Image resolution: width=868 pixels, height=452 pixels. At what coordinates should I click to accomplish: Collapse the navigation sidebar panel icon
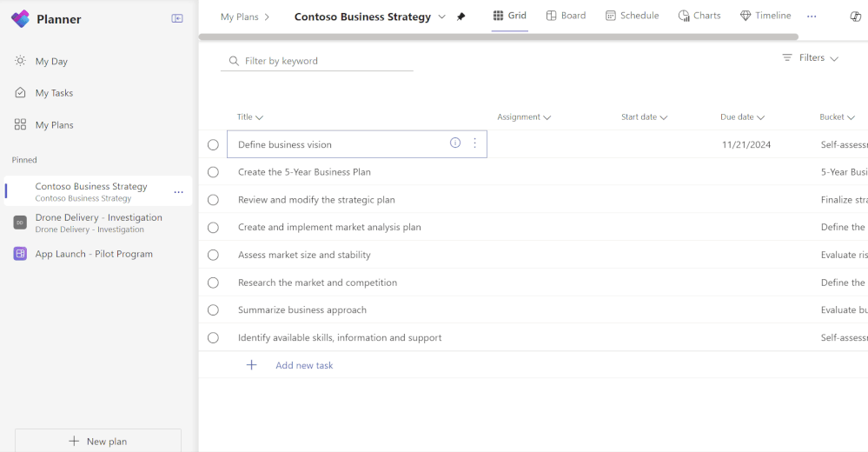(177, 18)
